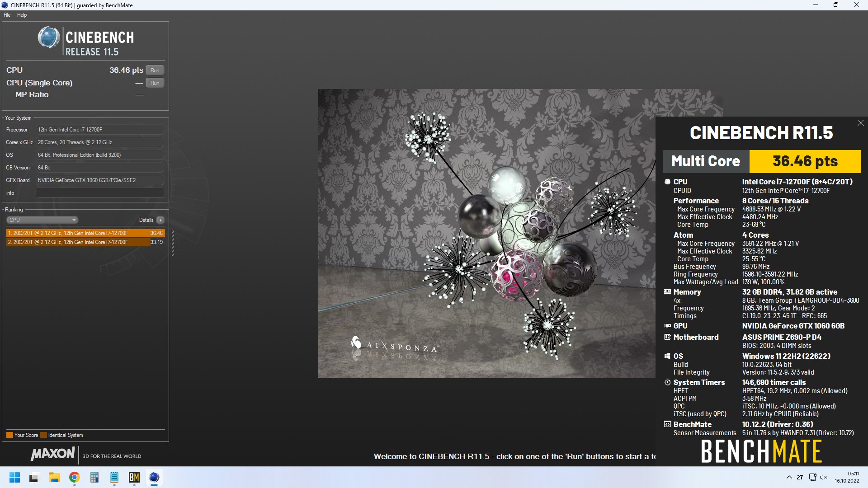Click the Cores x GHz field value
The width and height of the screenshot is (868, 488).
tap(99, 142)
